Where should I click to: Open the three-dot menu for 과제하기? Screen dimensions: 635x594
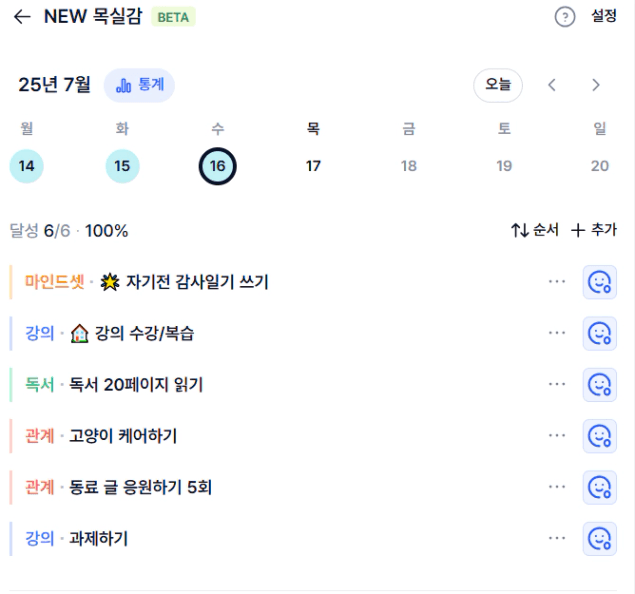557,538
